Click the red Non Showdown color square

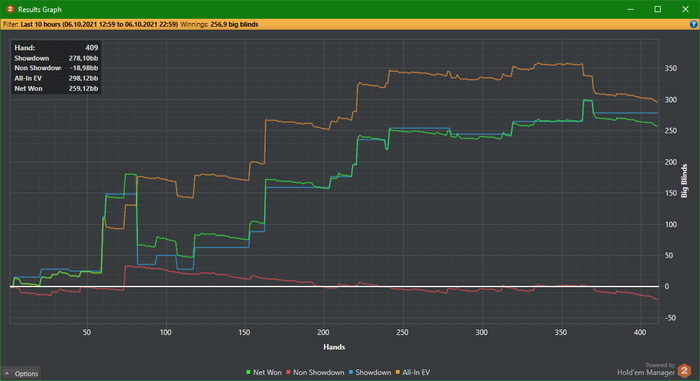click(x=288, y=372)
